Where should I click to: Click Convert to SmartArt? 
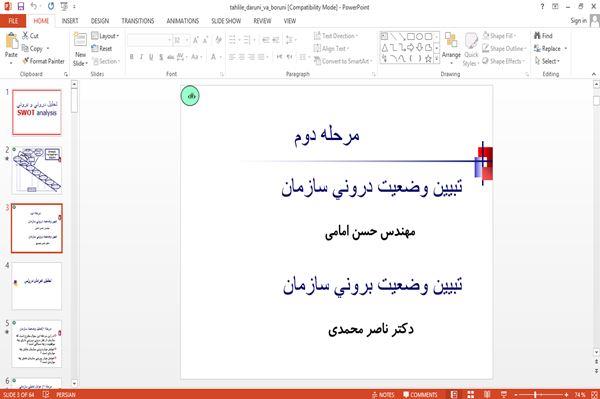click(x=343, y=61)
